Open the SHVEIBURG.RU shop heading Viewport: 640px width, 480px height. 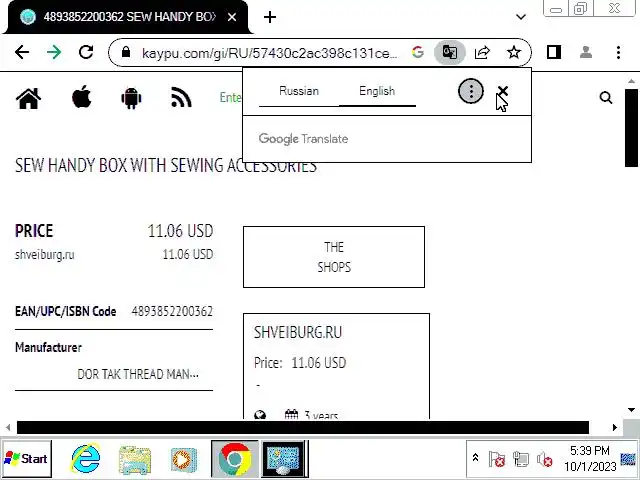298,333
